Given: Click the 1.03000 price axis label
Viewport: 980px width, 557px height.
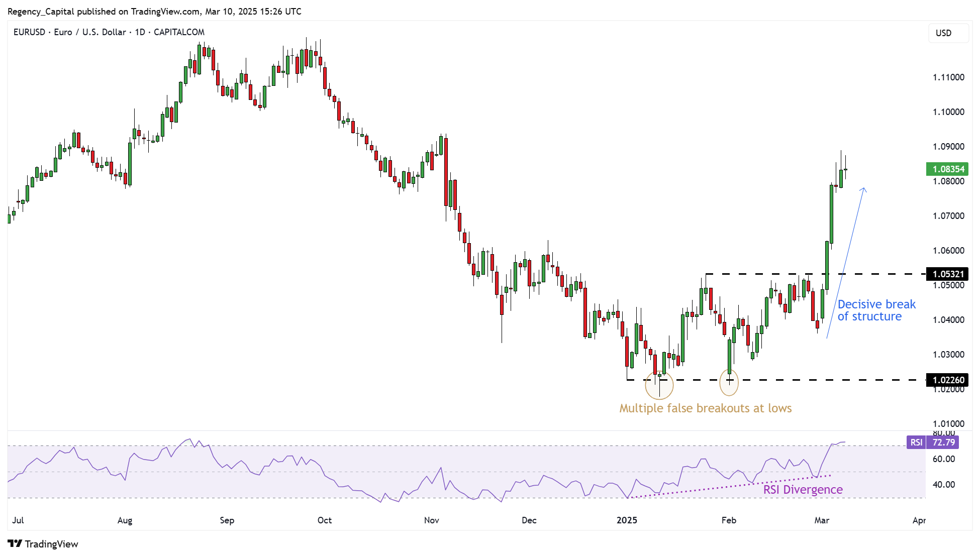Looking at the screenshot, I should [948, 355].
